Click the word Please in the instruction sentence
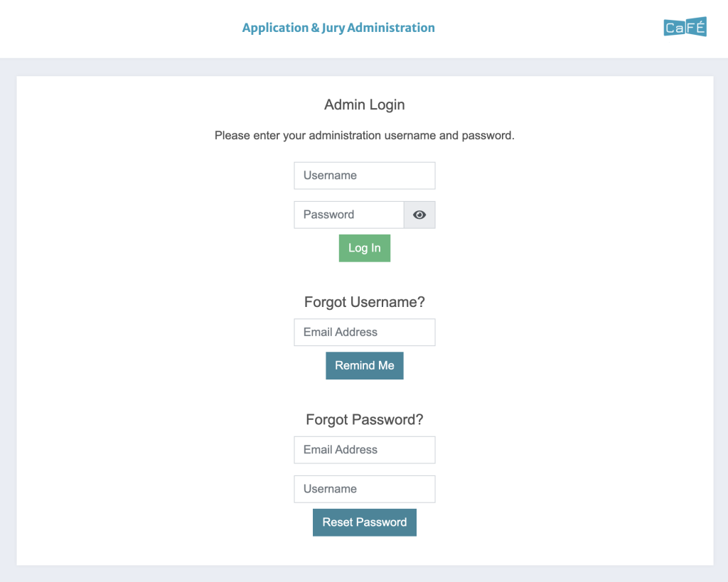 pyautogui.click(x=232, y=135)
